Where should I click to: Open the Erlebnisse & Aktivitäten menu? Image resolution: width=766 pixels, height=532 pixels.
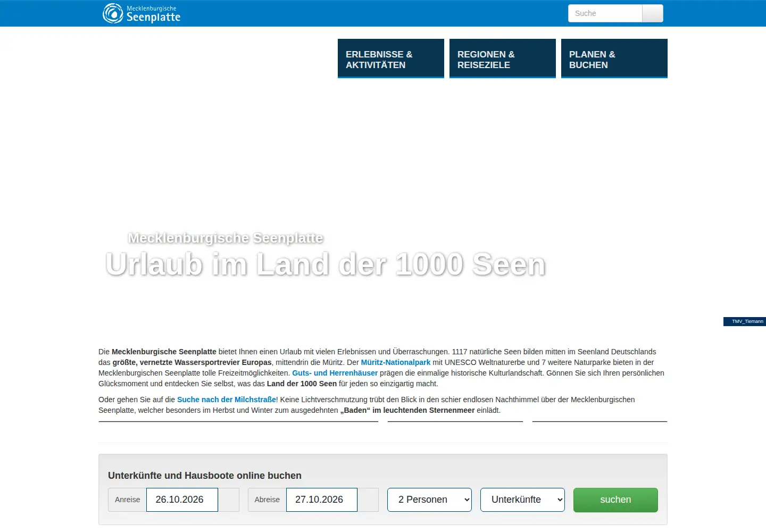click(x=391, y=59)
